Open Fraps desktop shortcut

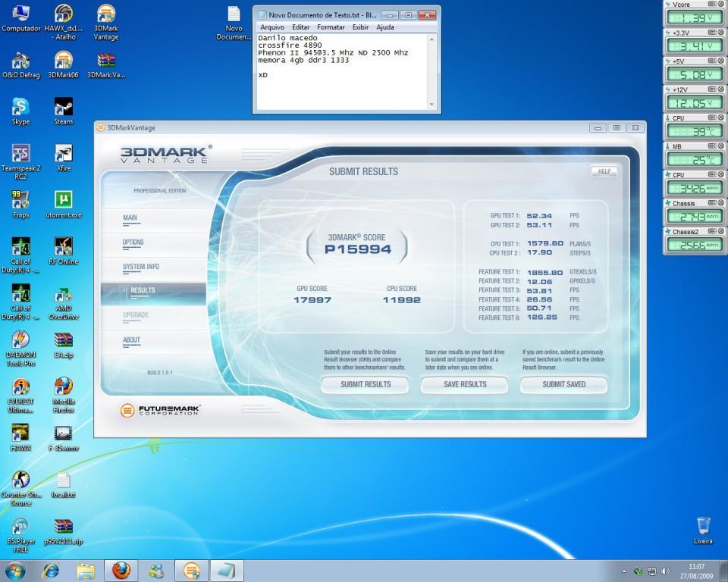click(x=21, y=205)
